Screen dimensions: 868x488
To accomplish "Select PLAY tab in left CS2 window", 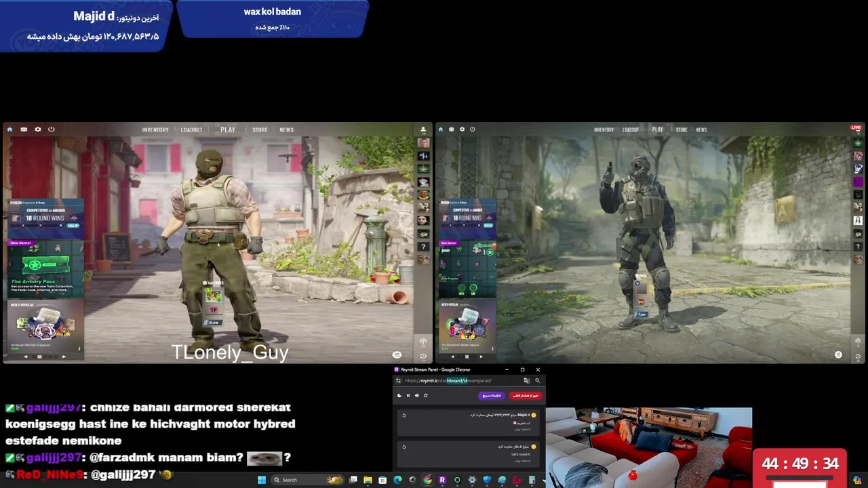I will tap(228, 129).
